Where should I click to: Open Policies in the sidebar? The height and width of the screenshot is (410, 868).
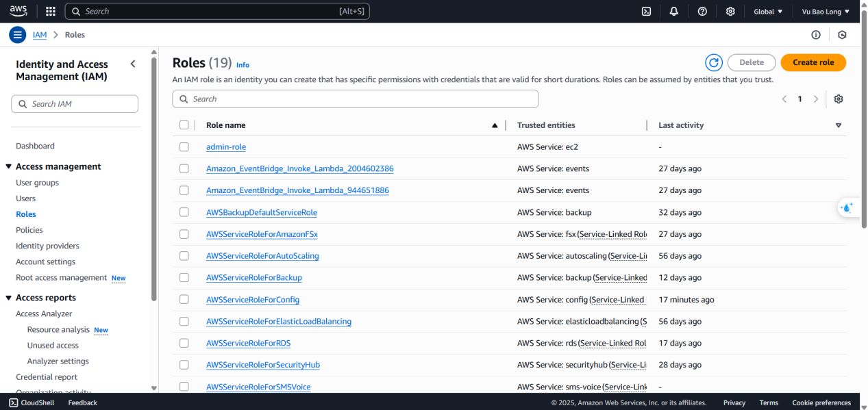[x=29, y=230]
